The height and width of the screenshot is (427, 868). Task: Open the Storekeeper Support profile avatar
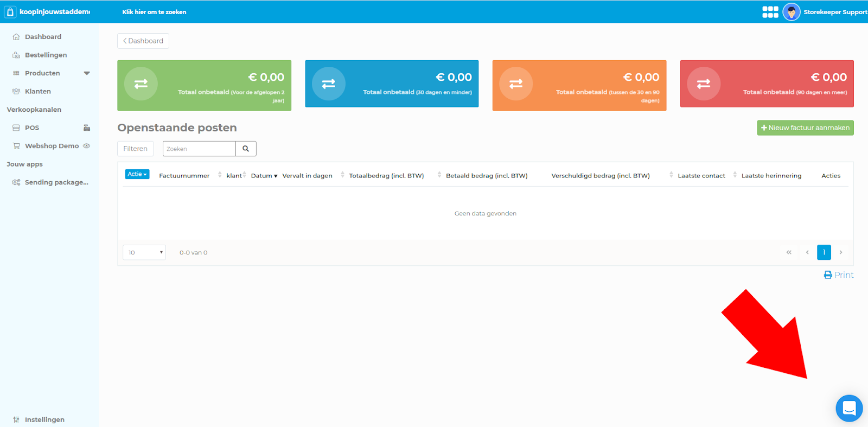point(792,12)
